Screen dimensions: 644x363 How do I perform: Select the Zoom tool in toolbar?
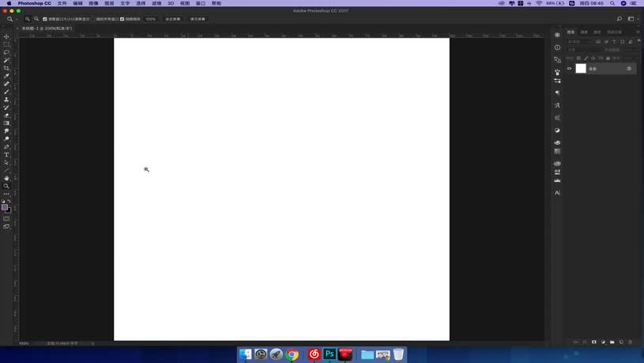pyautogui.click(x=6, y=186)
